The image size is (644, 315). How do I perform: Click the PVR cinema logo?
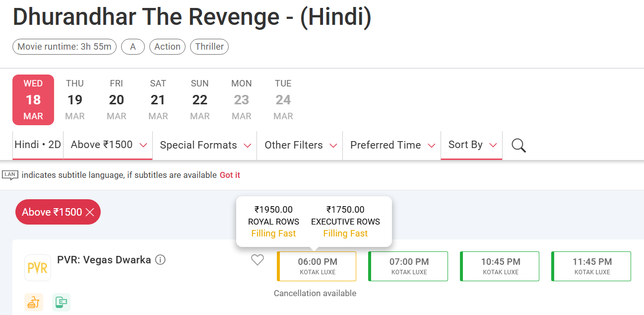(38, 268)
